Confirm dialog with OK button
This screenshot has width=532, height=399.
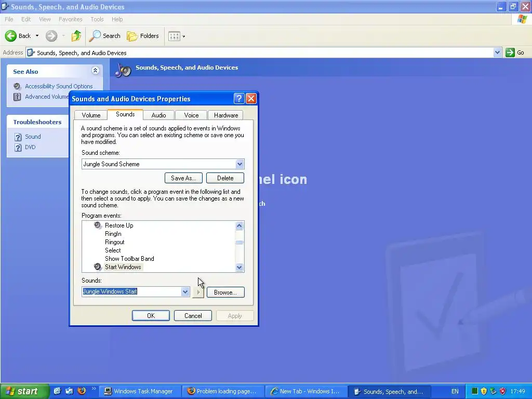coord(151,316)
